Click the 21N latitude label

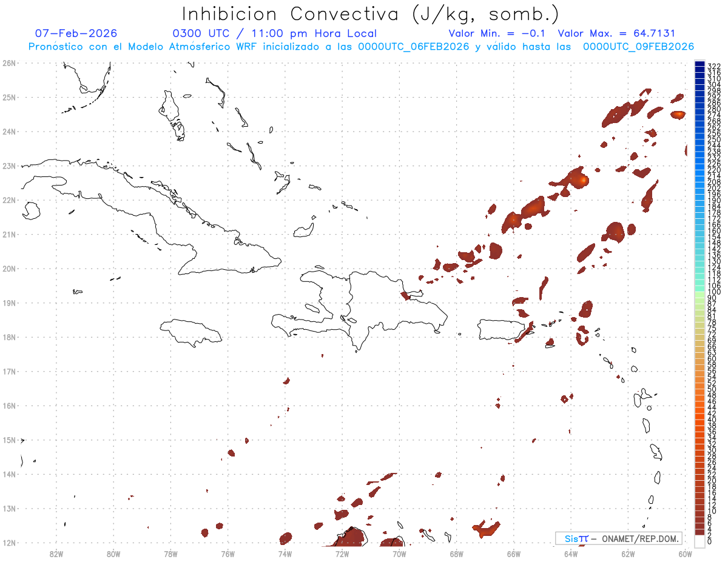coord(8,235)
